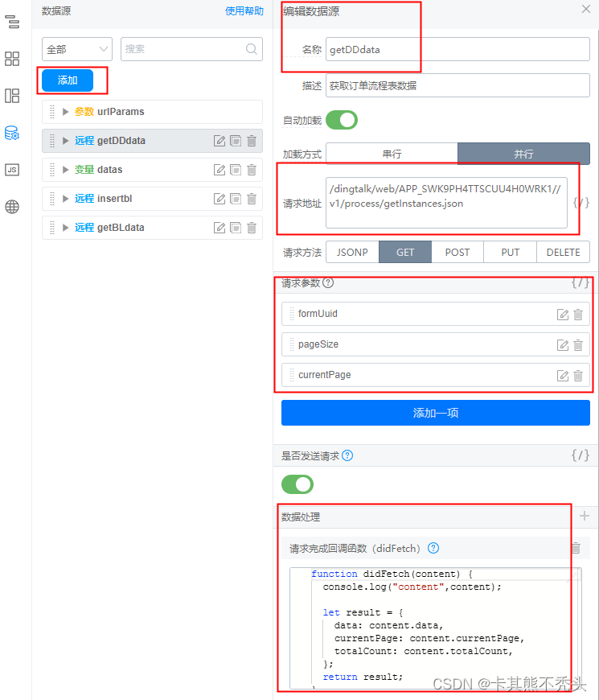The height and width of the screenshot is (700, 599).
Task: Delete the getDDdata data source
Action: point(252,141)
